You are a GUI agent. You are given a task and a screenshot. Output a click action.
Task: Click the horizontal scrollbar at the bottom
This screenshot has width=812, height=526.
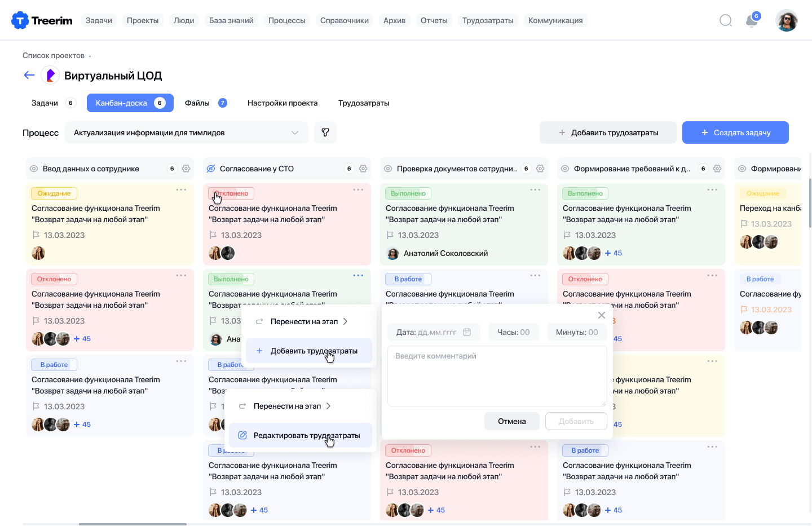point(133,524)
